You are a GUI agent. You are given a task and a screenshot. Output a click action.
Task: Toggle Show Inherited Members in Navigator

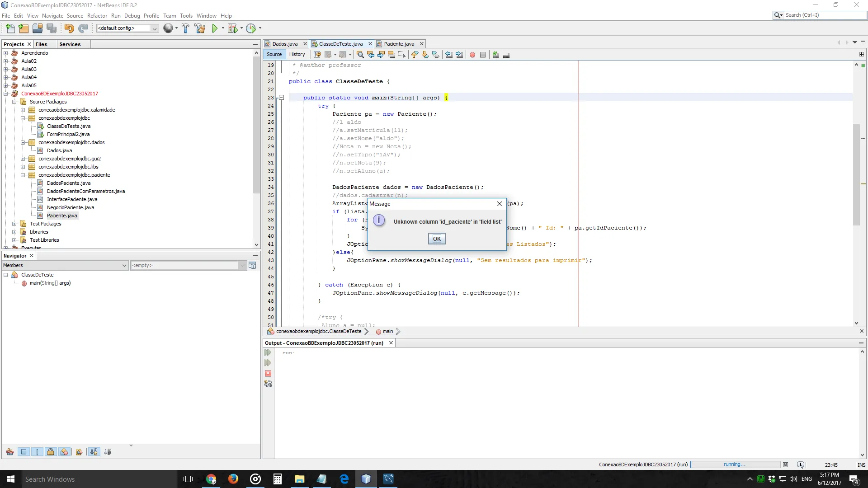(10, 452)
